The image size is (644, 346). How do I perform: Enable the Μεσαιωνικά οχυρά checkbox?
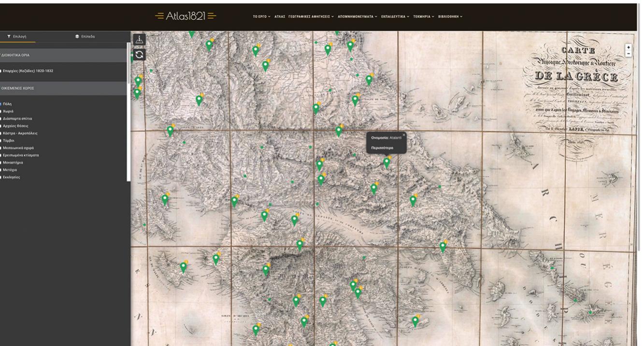pyautogui.click(x=1, y=148)
